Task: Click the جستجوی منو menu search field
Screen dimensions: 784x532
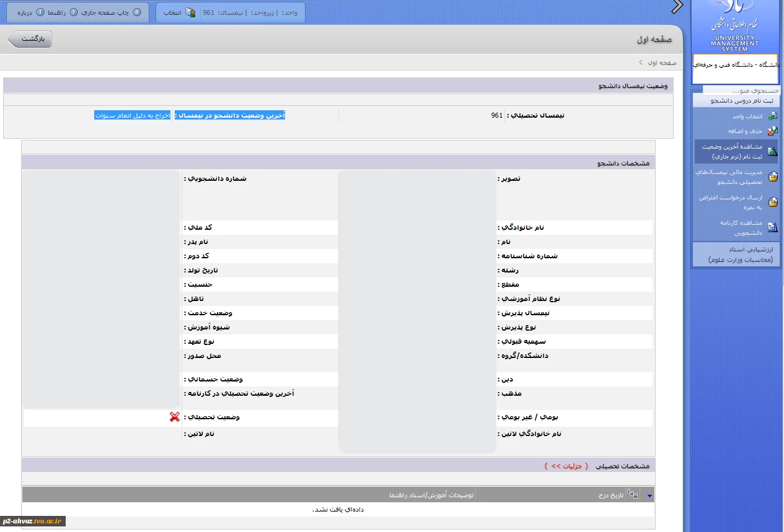Action: (x=738, y=90)
